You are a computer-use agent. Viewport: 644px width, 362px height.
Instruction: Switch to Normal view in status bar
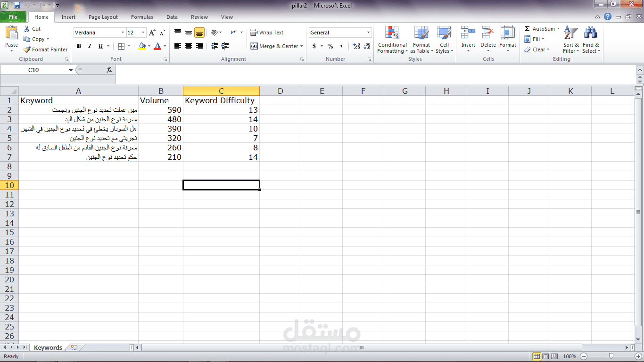[x=537, y=356]
